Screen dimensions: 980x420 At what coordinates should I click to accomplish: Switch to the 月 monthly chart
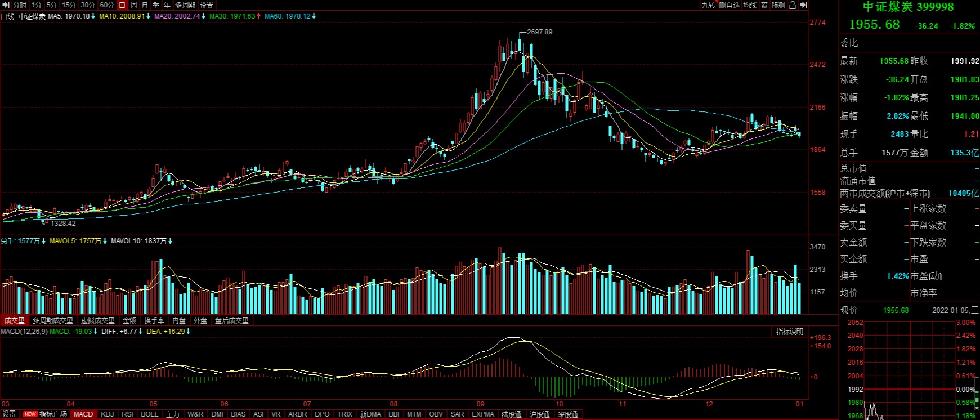click(145, 5)
